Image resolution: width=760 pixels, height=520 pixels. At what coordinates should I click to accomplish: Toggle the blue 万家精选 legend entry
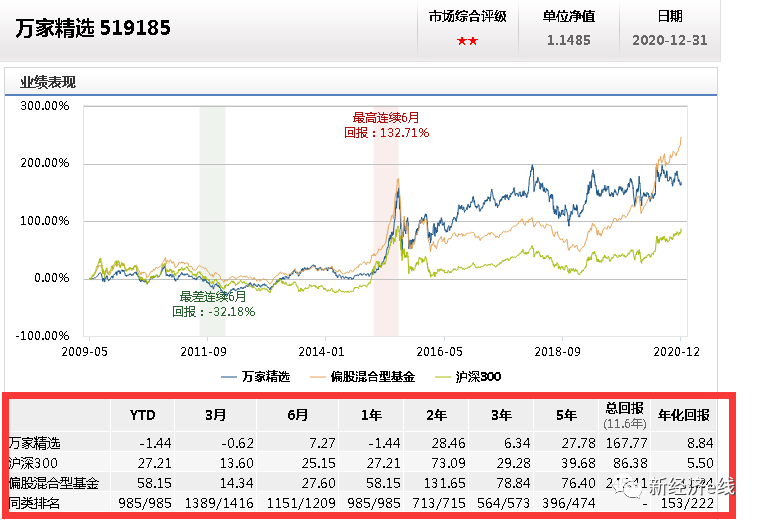[x=255, y=377]
